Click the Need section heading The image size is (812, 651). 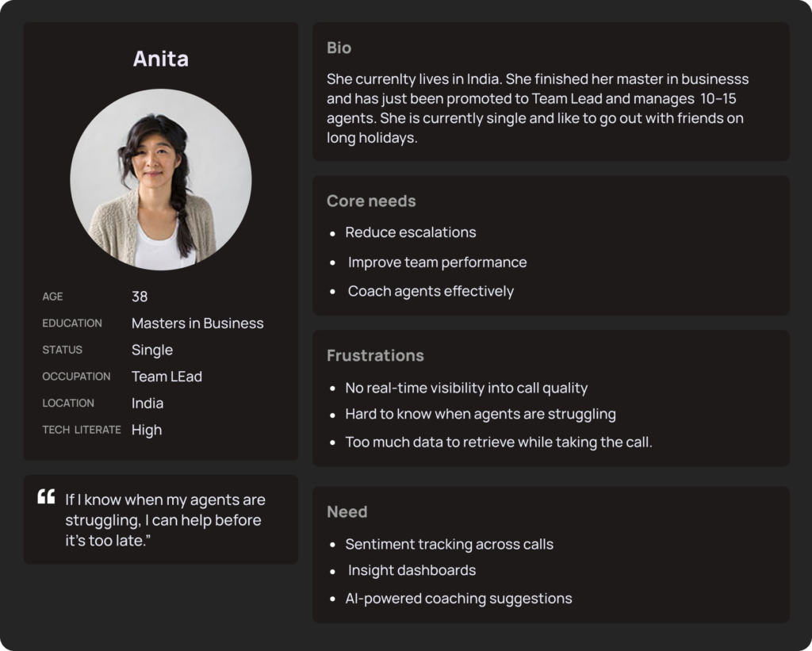(x=347, y=511)
